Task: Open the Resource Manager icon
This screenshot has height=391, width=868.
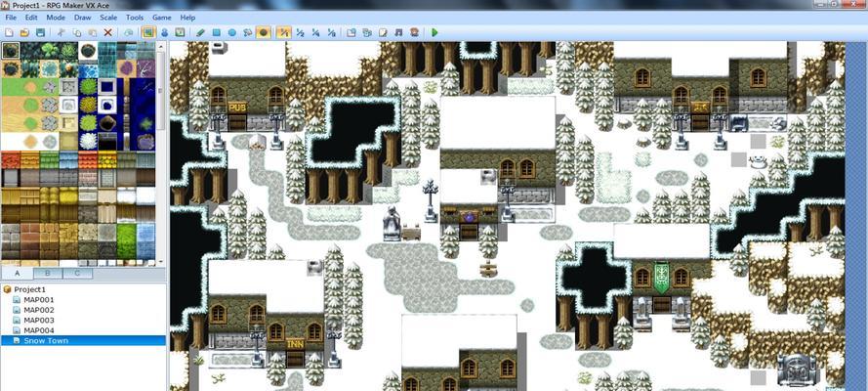Action: tap(367, 32)
